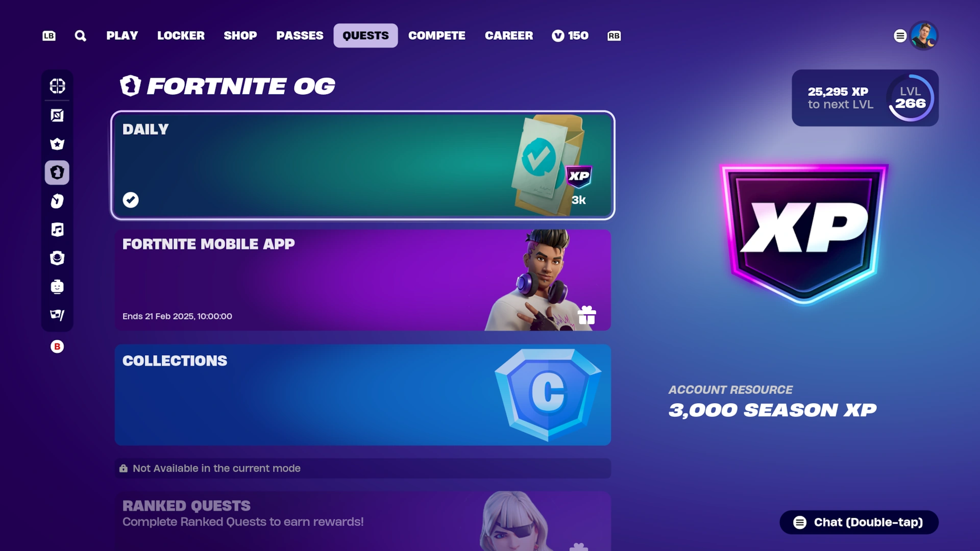Select the LEGO head sidebar icon

coord(57,287)
